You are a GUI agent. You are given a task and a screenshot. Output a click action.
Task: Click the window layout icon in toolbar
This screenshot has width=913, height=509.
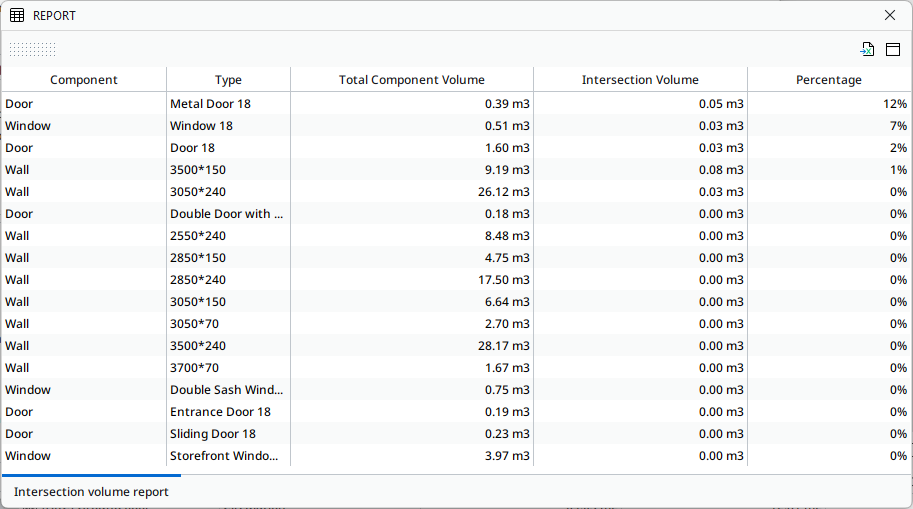coord(893,49)
